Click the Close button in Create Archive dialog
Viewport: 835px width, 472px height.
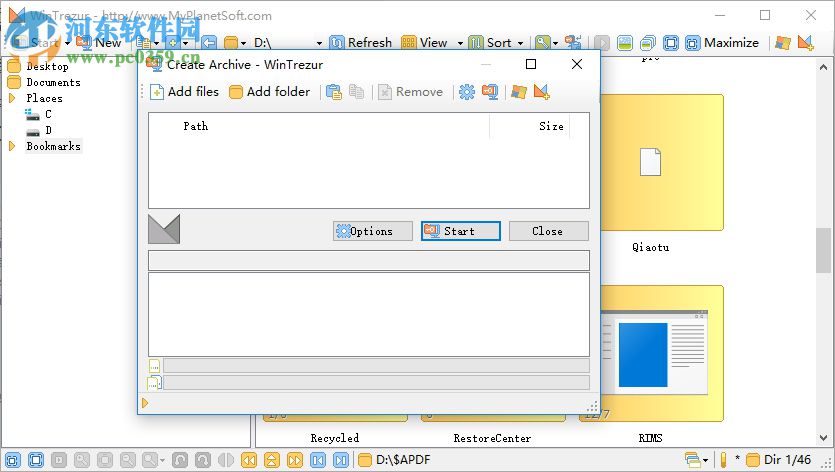coord(549,231)
